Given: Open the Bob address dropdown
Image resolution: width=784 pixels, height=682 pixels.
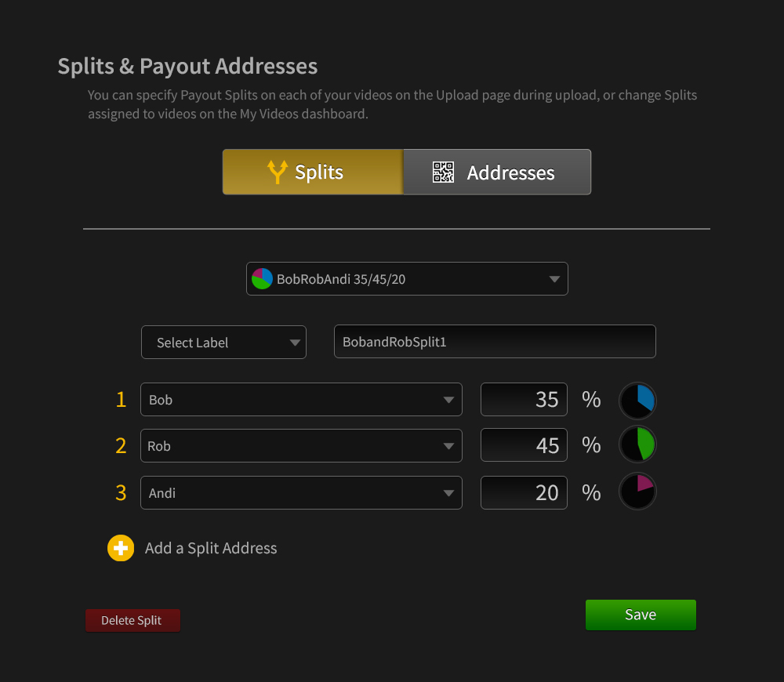Looking at the screenshot, I should [301, 400].
